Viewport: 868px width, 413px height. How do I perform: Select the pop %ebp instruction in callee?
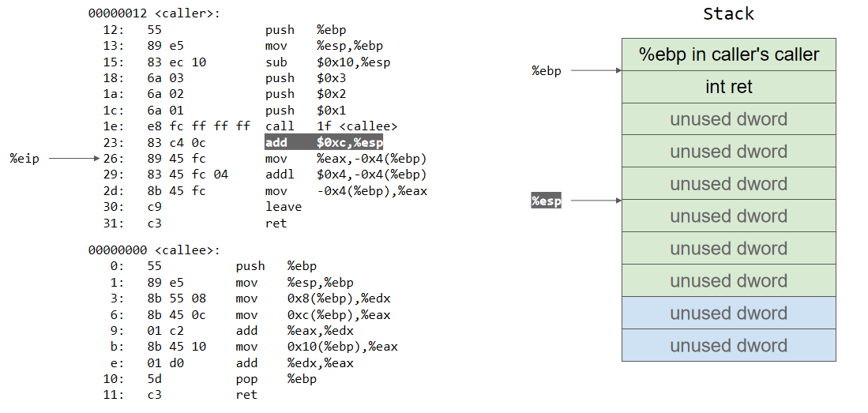pos(276,379)
